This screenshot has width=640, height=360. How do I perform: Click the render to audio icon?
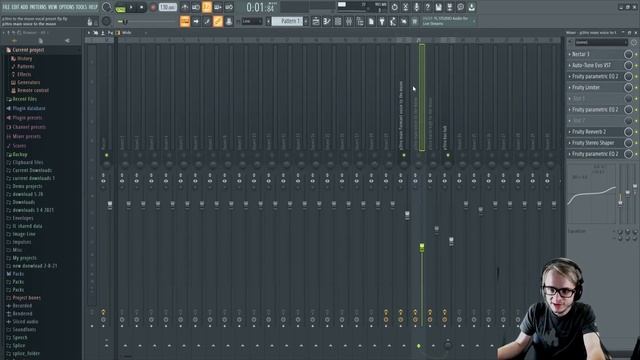[x=449, y=7]
